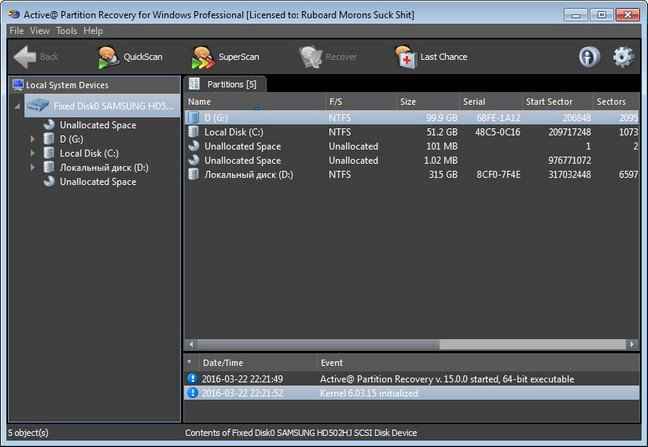
Task: Click the Last Chance recovery icon
Action: tap(405, 57)
